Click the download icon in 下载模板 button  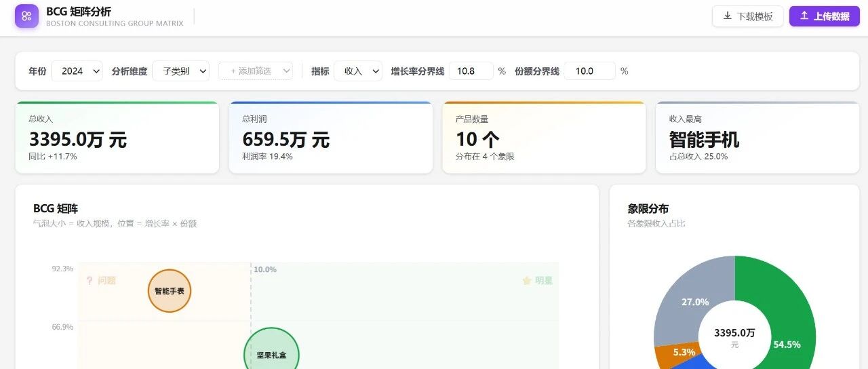click(728, 16)
